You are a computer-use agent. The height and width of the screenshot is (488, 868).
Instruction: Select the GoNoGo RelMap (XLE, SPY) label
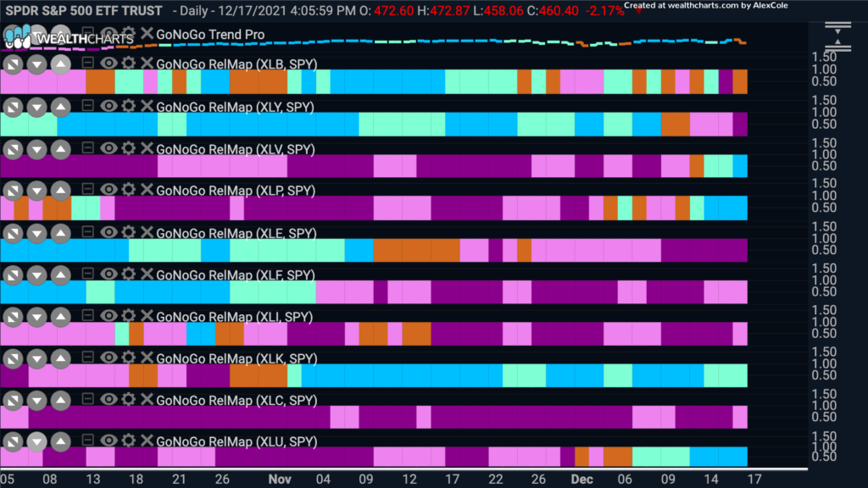236,234
